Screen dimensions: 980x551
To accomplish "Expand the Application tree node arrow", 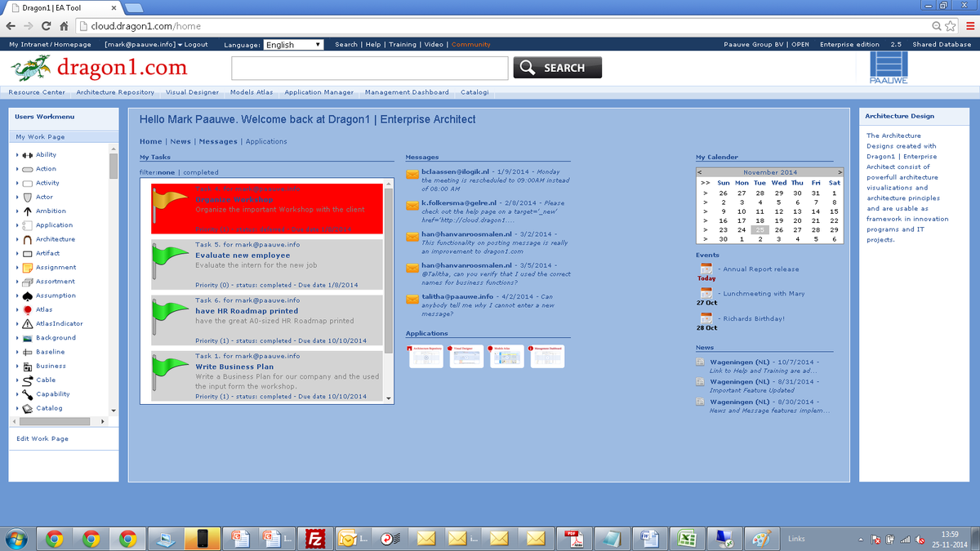I will coord(17,225).
